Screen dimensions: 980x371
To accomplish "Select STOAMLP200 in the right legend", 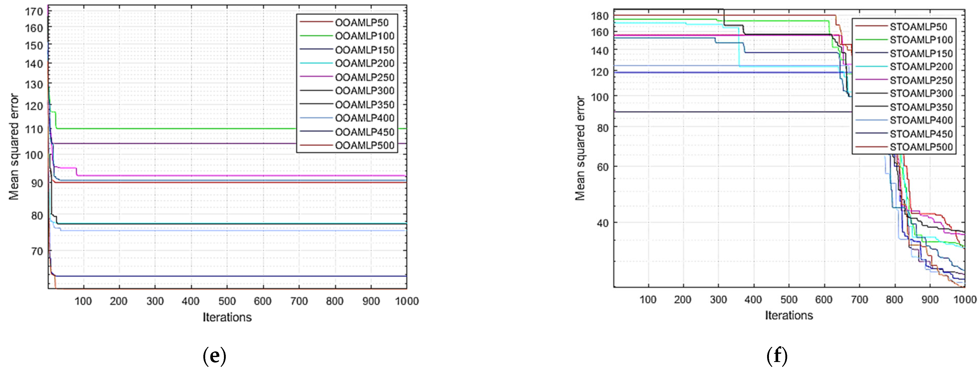I will pos(921,67).
